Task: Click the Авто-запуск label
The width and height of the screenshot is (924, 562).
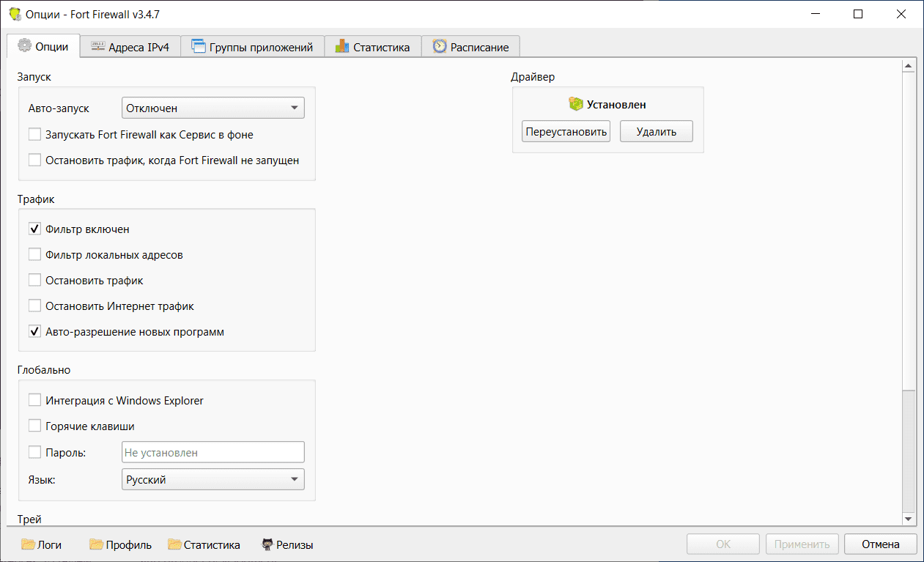Action: 59,108
